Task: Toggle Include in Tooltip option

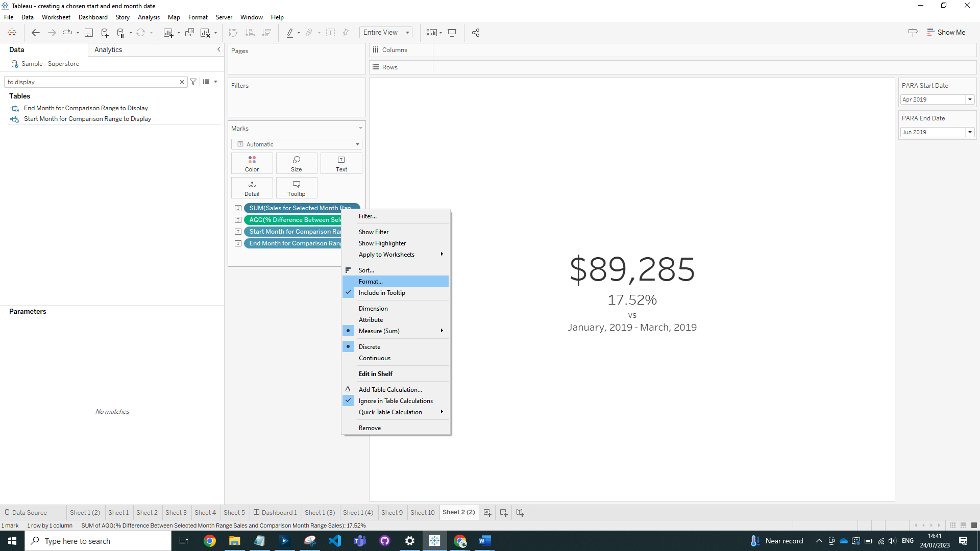Action: coord(382,293)
